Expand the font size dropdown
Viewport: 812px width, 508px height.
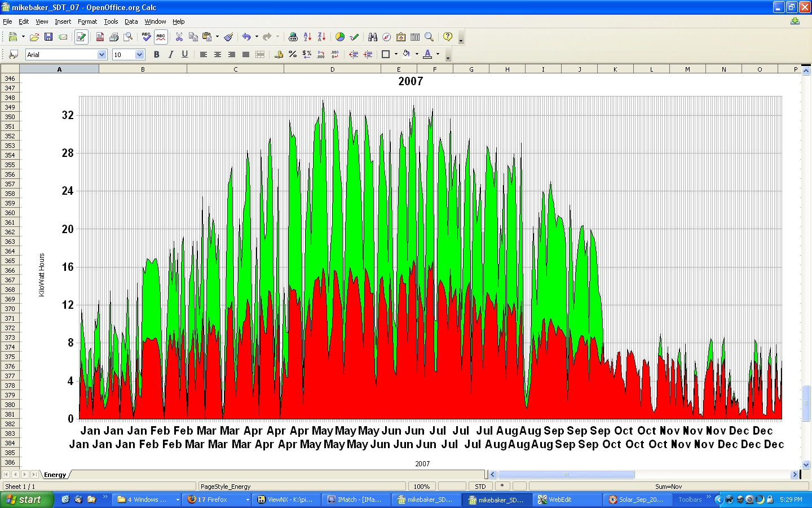[140, 55]
